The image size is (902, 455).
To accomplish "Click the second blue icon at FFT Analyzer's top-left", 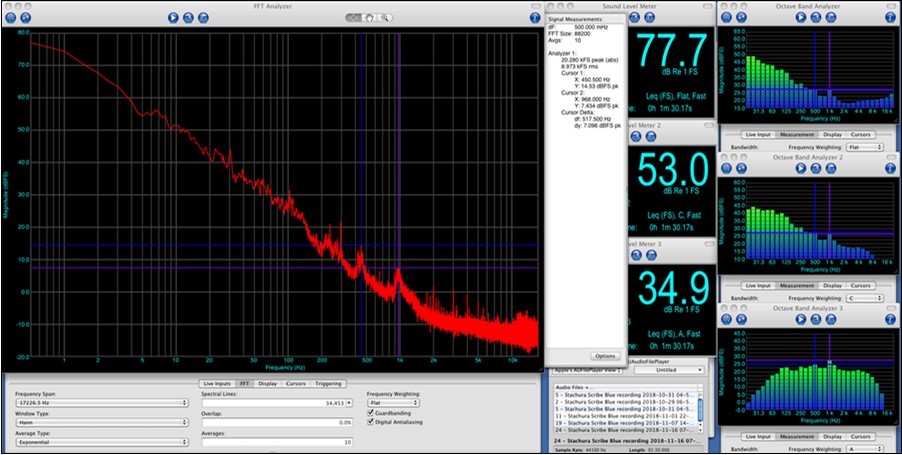I will click(25, 17).
